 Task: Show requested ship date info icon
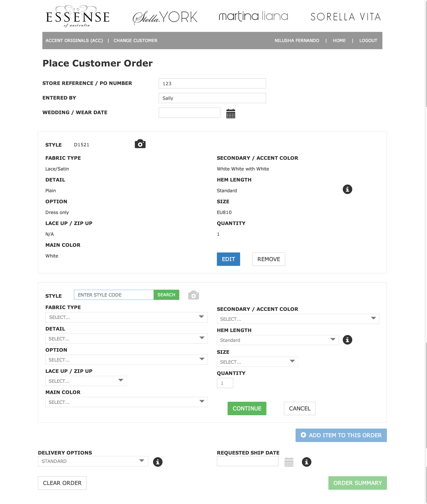tap(306, 462)
